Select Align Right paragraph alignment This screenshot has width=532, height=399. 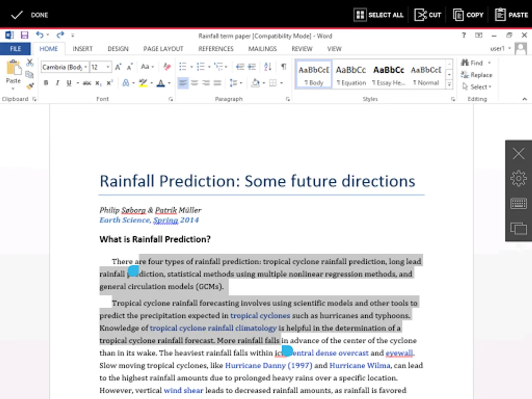[206, 83]
